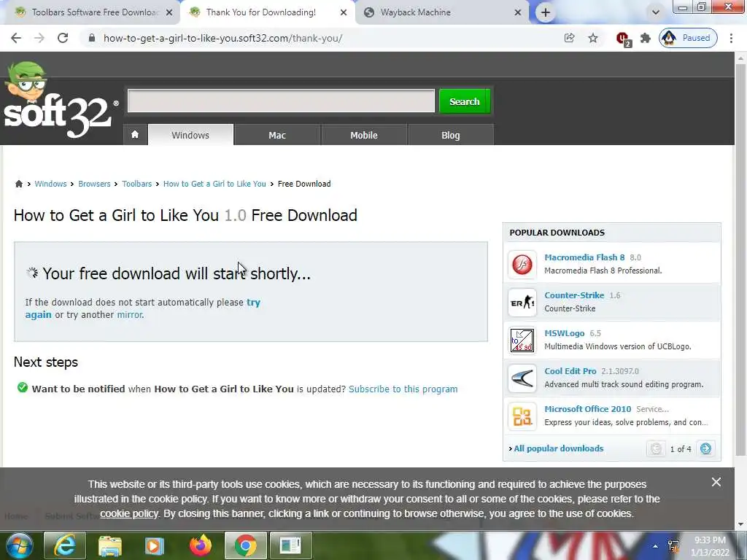Select the Mac navigation tab
The width and height of the screenshot is (747, 560).
click(x=277, y=135)
